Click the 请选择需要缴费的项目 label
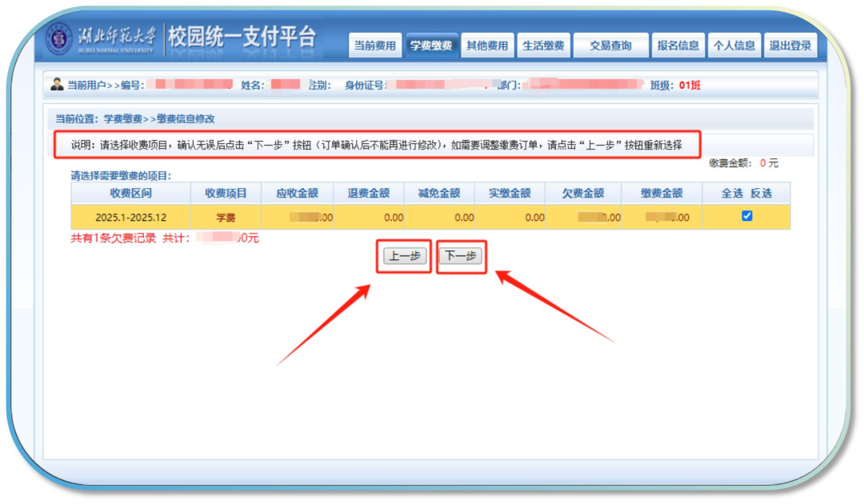The width and height of the screenshot is (864, 504). coord(121,176)
